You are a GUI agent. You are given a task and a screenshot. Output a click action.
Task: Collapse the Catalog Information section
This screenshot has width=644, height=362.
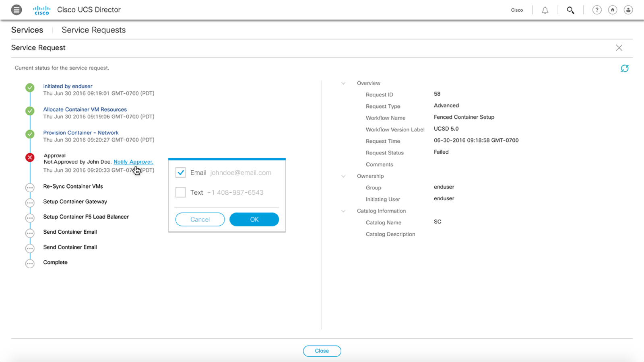(343, 211)
